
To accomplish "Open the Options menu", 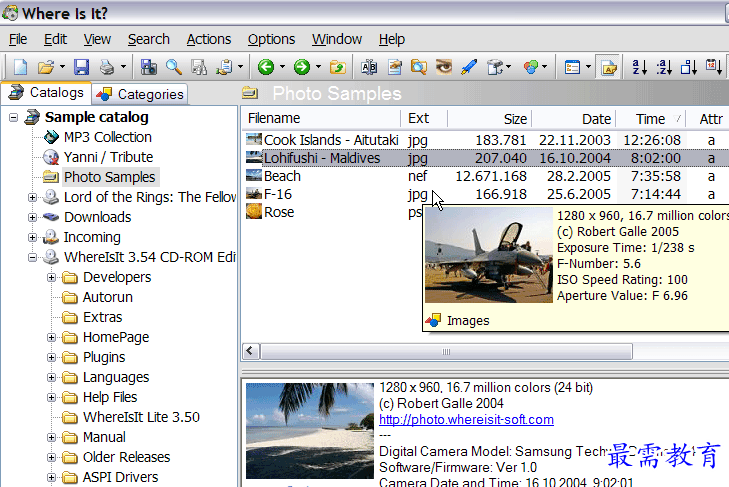I will (271, 39).
